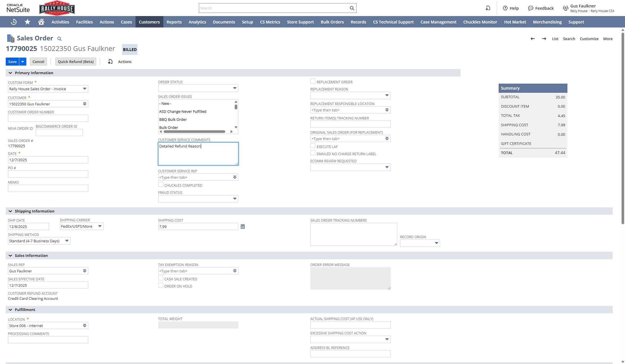Image resolution: width=625 pixels, height=364 pixels.
Task: Check Emailed No Charge Return Label
Action: pos(313,153)
